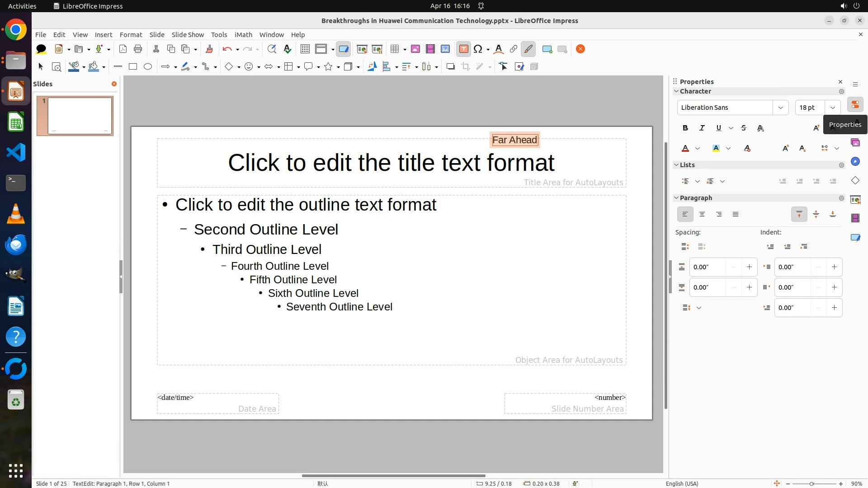Screen dimensions: 868x488
Task: Click the Insert Hyperlink toolbar icon
Action: pyautogui.click(x=514, y=49)
